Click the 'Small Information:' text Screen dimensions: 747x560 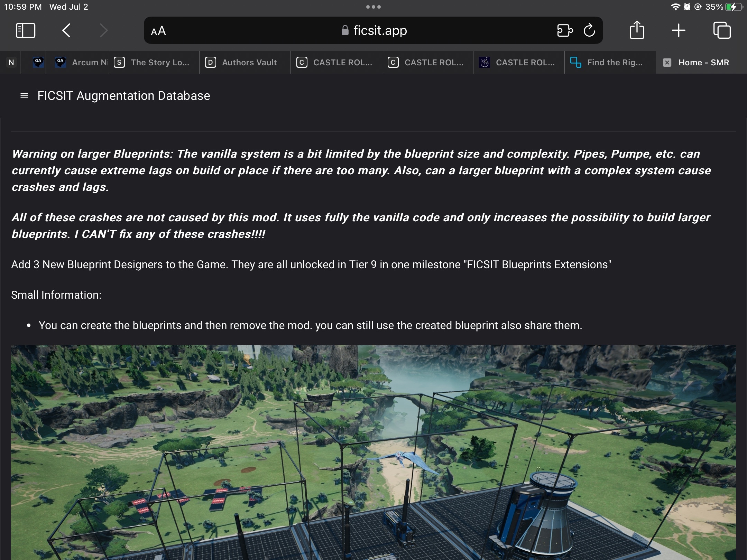pos(56,295)
